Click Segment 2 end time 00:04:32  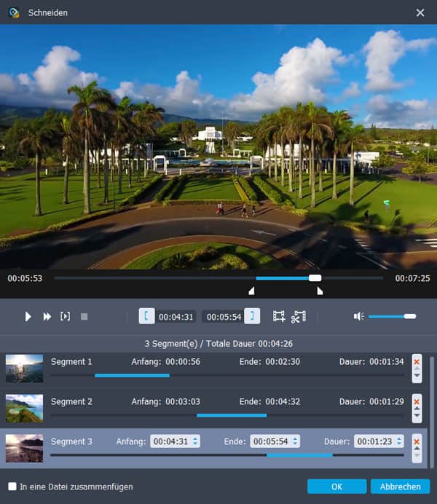283,401
